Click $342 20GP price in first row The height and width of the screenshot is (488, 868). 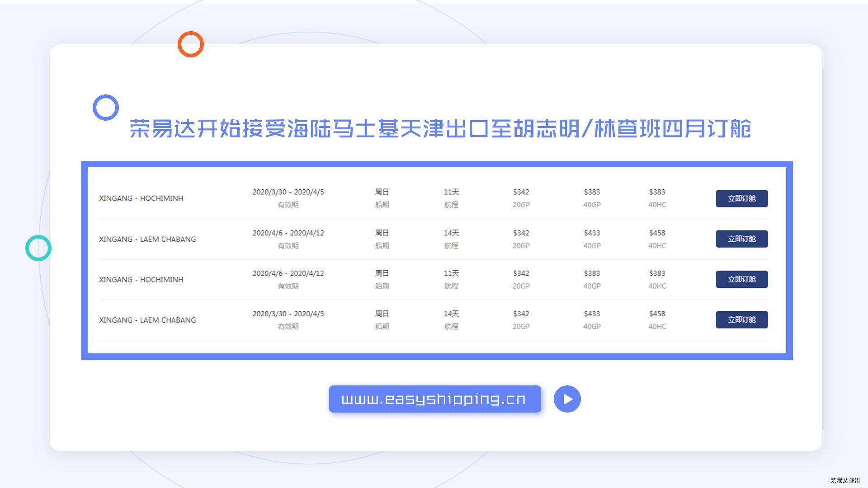pyautogui.click(x=521, y=192)
